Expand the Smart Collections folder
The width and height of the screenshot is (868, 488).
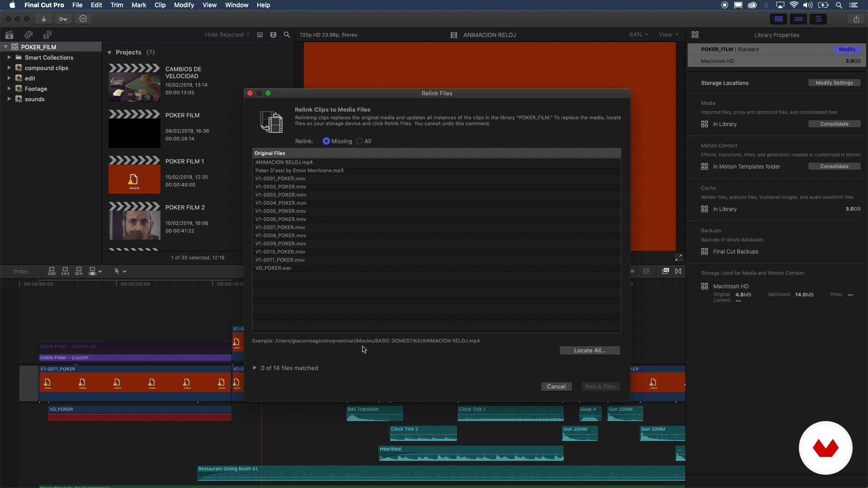click(9, 57)
